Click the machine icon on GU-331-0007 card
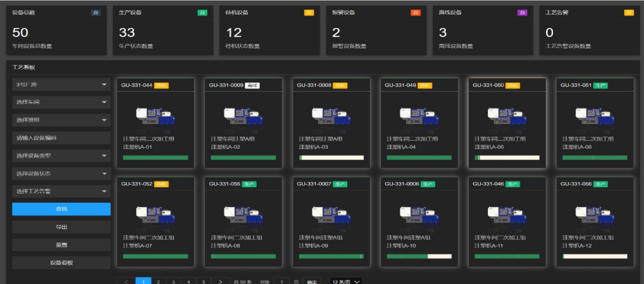 click(x=331, y=216)
